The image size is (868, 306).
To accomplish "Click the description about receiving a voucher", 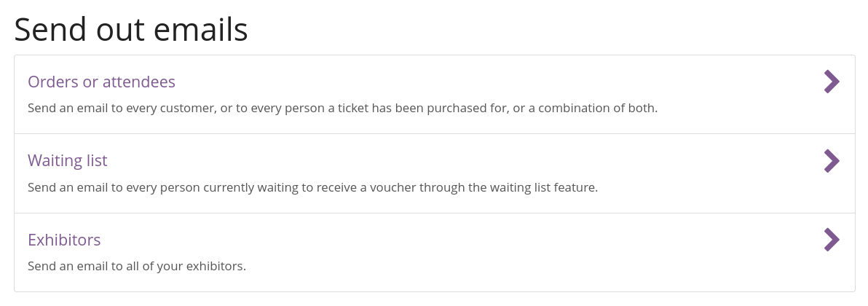I will tap(312, 187).
